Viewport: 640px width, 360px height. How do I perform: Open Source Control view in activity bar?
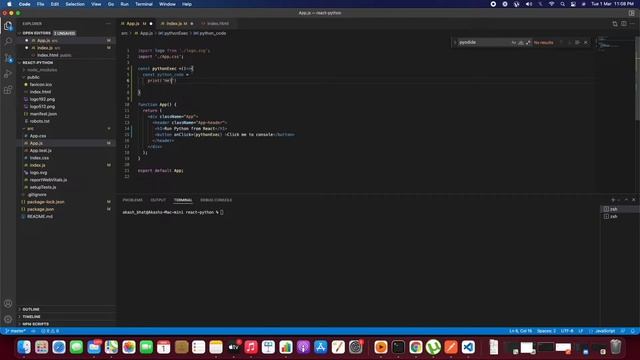click(8, 58)
